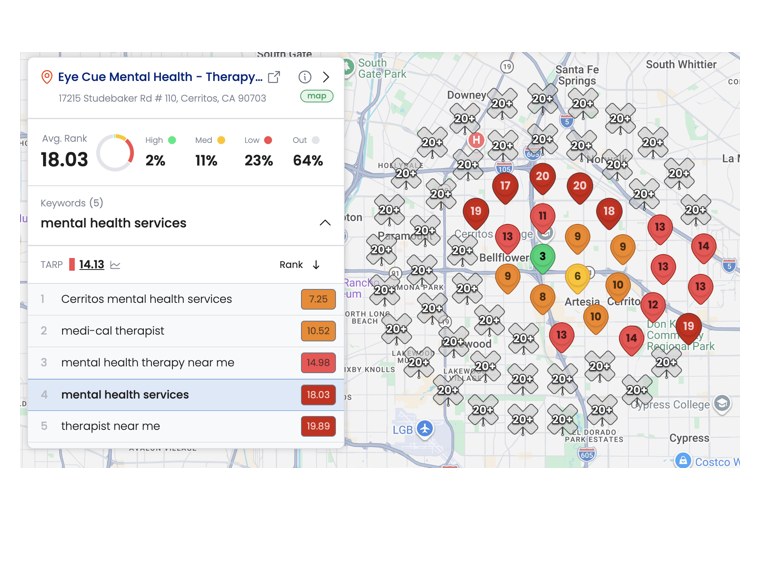The width and height of the screenshot is (760, 580).
Task: Open the external link icon beside business name
Action: click(x=274, y=77)
